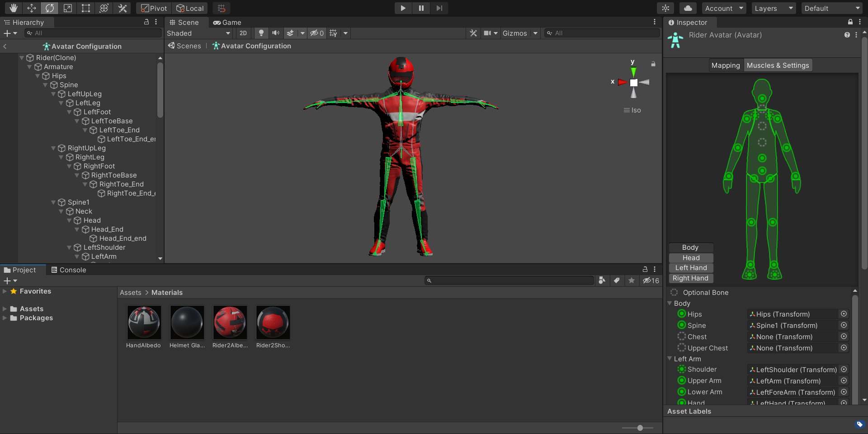Viewport: 868px width, 434px height.
Task: Open scene camera settings
Action: point(488,33)
